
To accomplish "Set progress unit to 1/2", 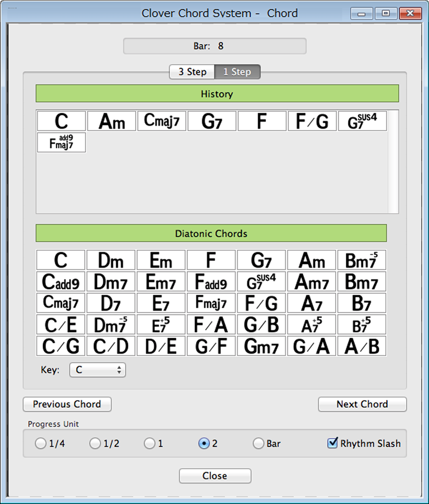I will coord(95,444).
